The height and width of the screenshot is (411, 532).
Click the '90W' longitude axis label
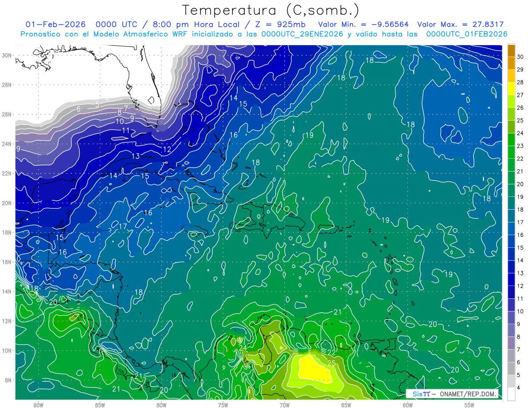point(39,405)
